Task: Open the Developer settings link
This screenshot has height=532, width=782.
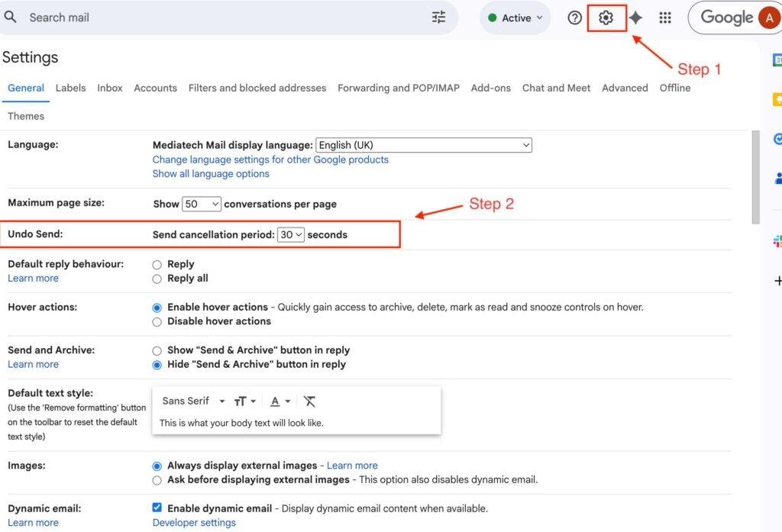Action: click(194, 523)
